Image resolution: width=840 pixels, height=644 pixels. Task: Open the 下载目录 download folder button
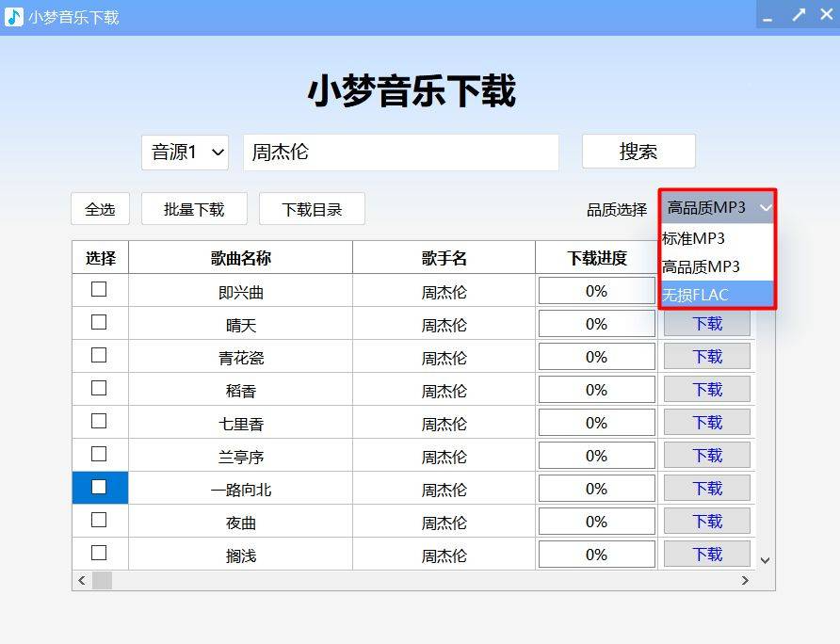pyautogui.click(x=310, y=208)
